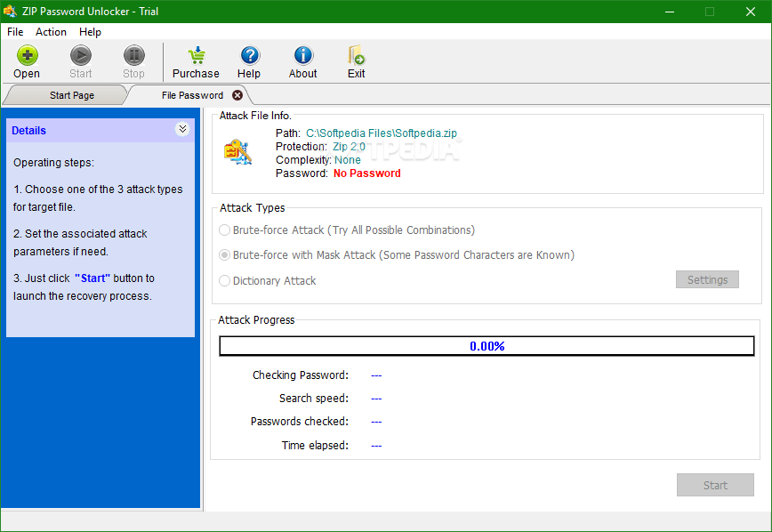Screen dimensions: 772x532
Task: Open the File menu
Action: 15,32
